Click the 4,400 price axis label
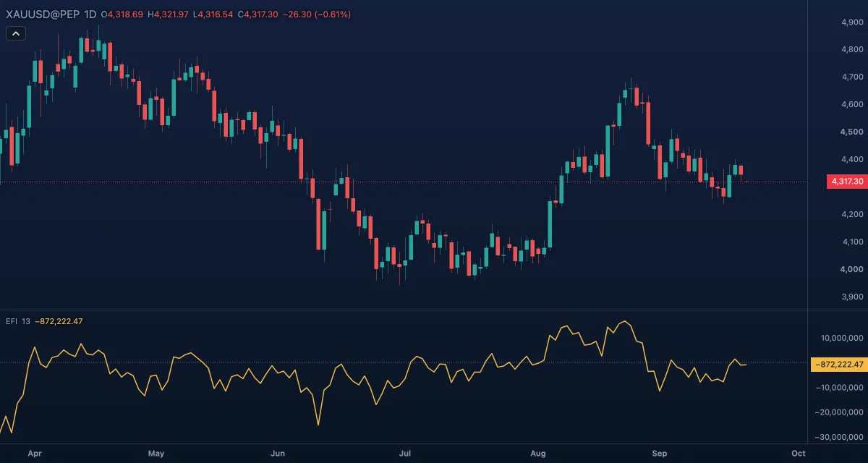The image size is (868, 463). [852, 160]
